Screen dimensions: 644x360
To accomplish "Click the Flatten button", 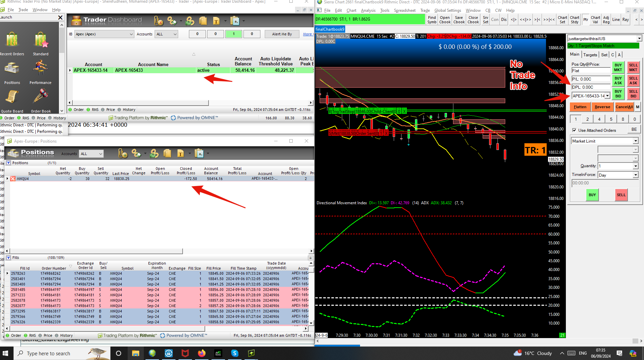I will click(580, 107).
